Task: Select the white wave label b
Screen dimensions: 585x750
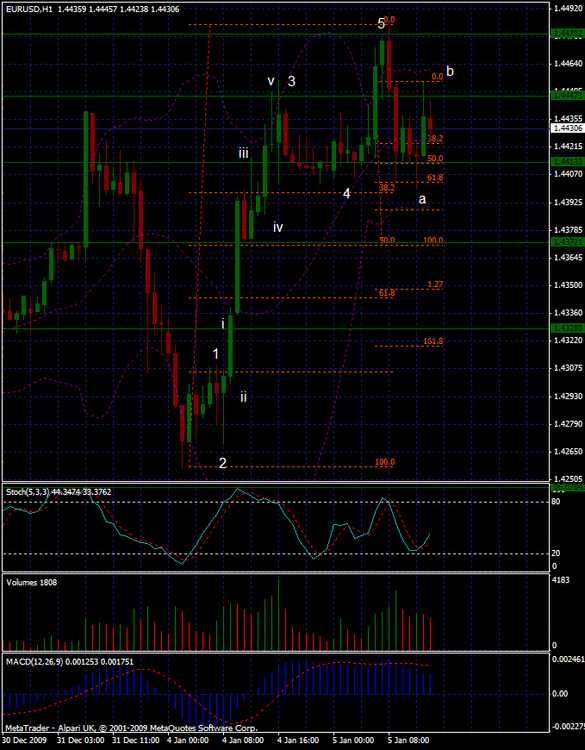Action: pyautogui.click(x=450, y=71)
